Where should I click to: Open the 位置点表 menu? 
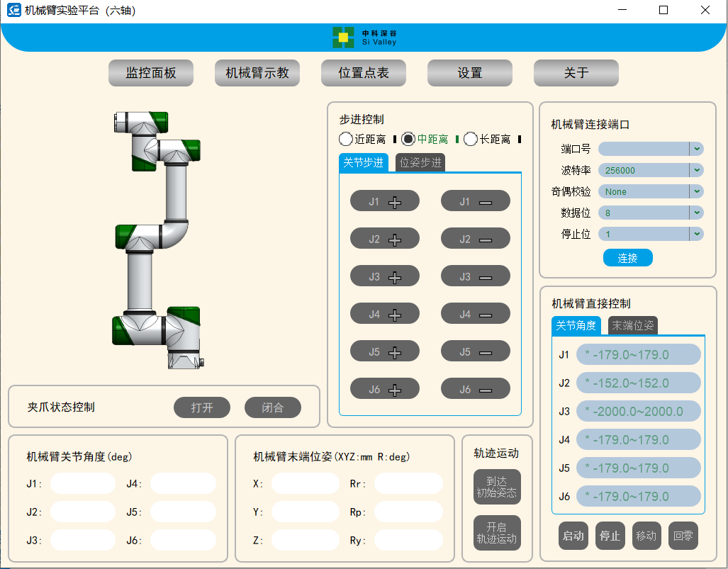tap(364, 73)
